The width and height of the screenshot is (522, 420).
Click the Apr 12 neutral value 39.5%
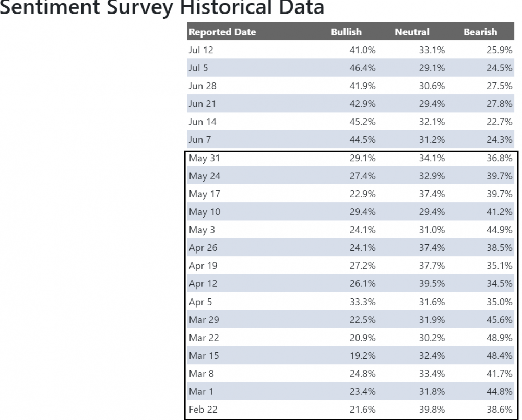tap(432, 284)
